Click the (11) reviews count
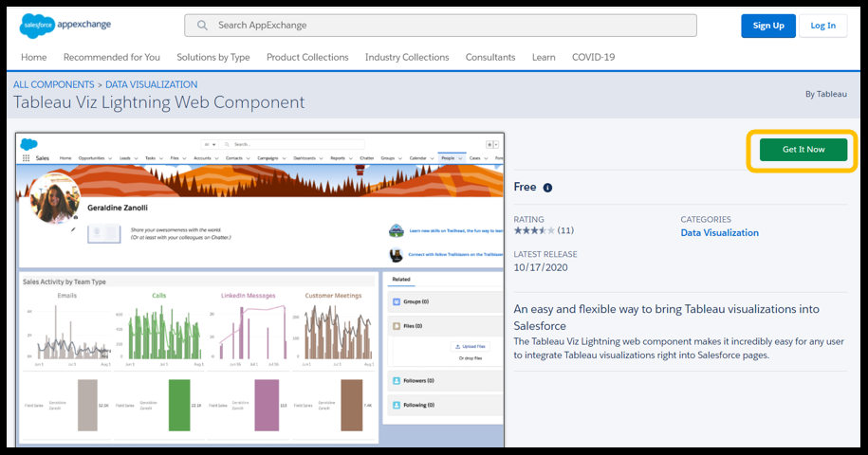The height and width of the screenshot is (455, 868). [565, 230]
